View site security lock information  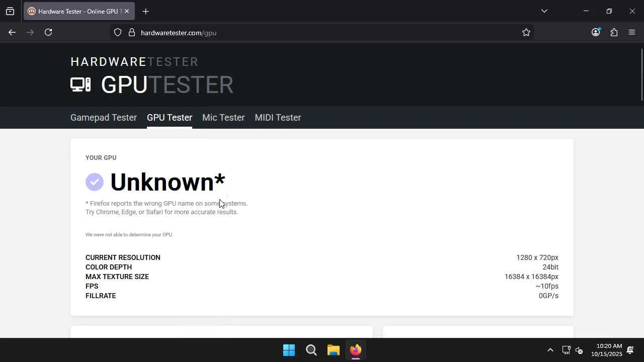click(132, 32)
